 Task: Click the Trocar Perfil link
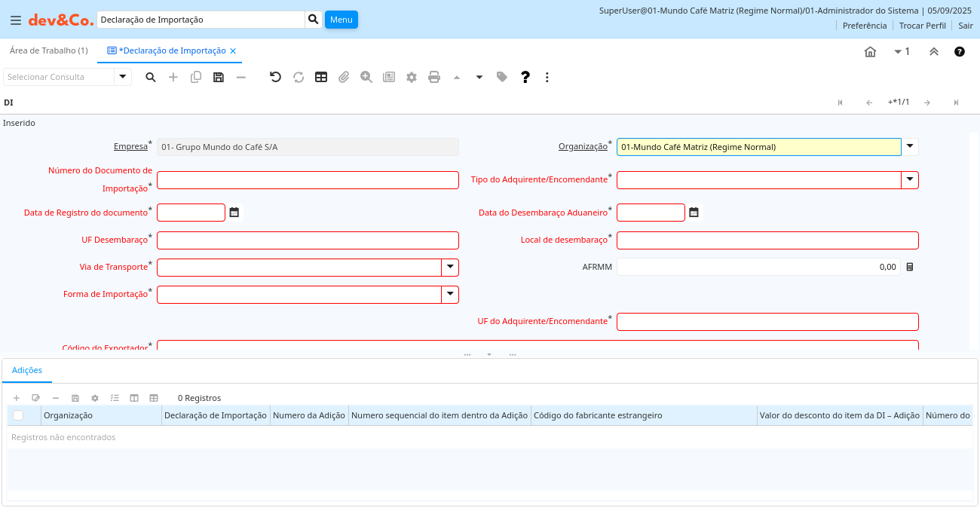point(922,26)
